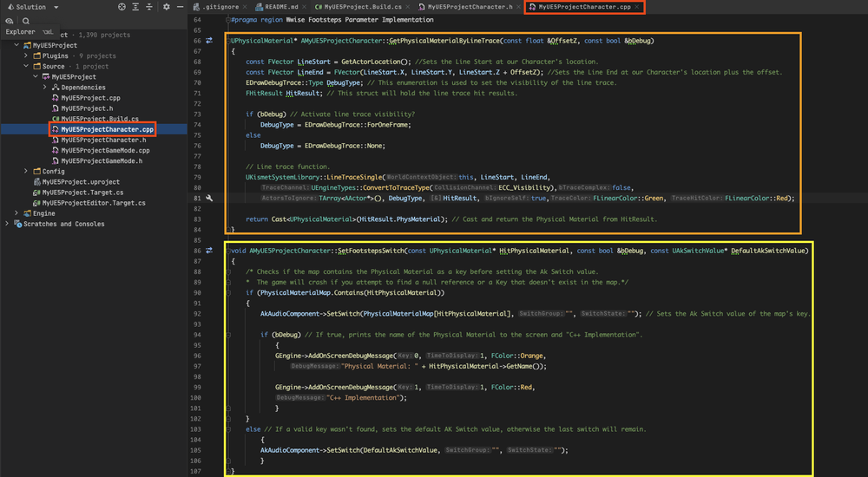Expand Scratches and Consoles
Screen dimensions: 868x477
point(7,224)
